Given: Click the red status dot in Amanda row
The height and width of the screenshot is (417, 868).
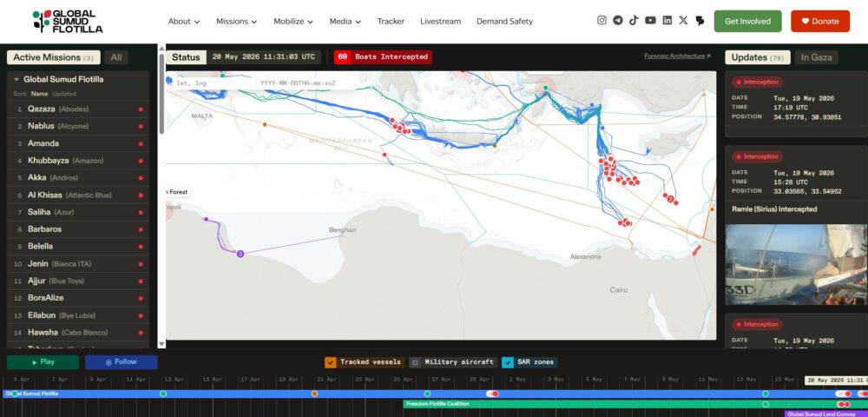Looking at the screenshot, I should coord(141,143).
